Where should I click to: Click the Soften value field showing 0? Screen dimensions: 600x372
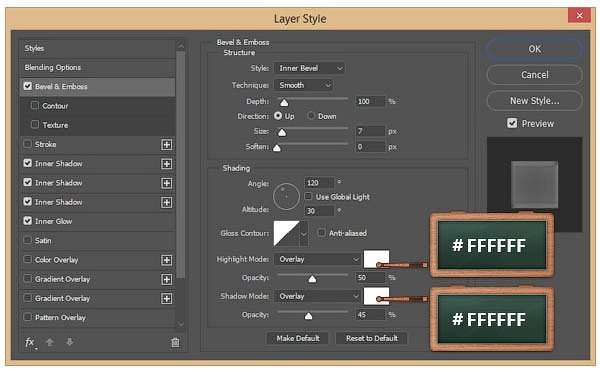click(x=370, y=147)
